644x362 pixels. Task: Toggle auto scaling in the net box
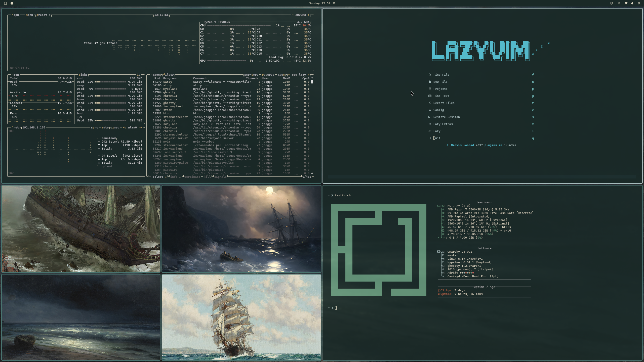point(105,127)
